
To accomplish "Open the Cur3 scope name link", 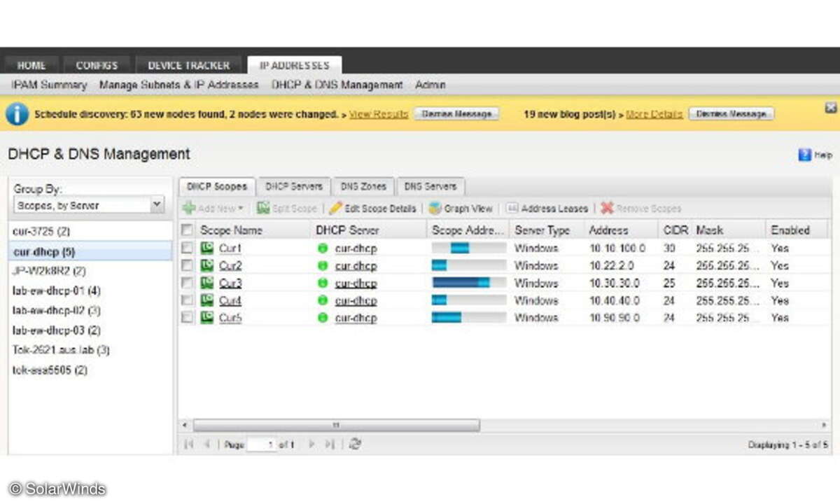I will click(x=230, y=283).
